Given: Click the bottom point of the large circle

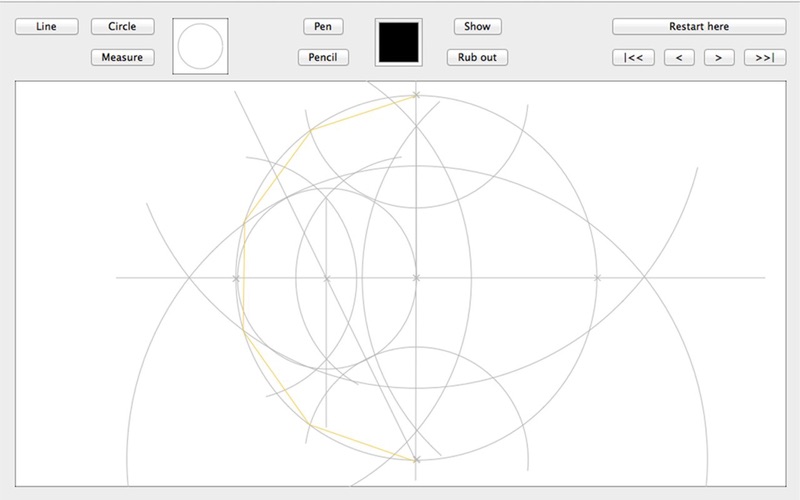Looking at the screenshot, I should (x=416, y=460).
